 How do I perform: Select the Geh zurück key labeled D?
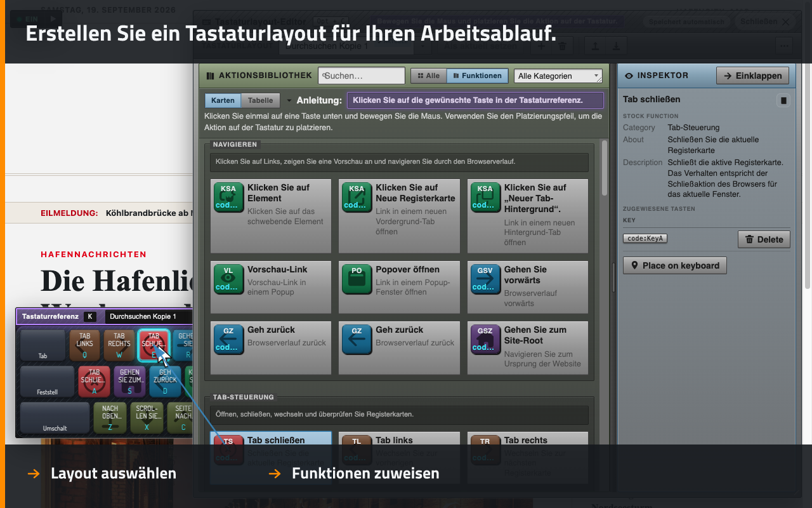point(165,382)
